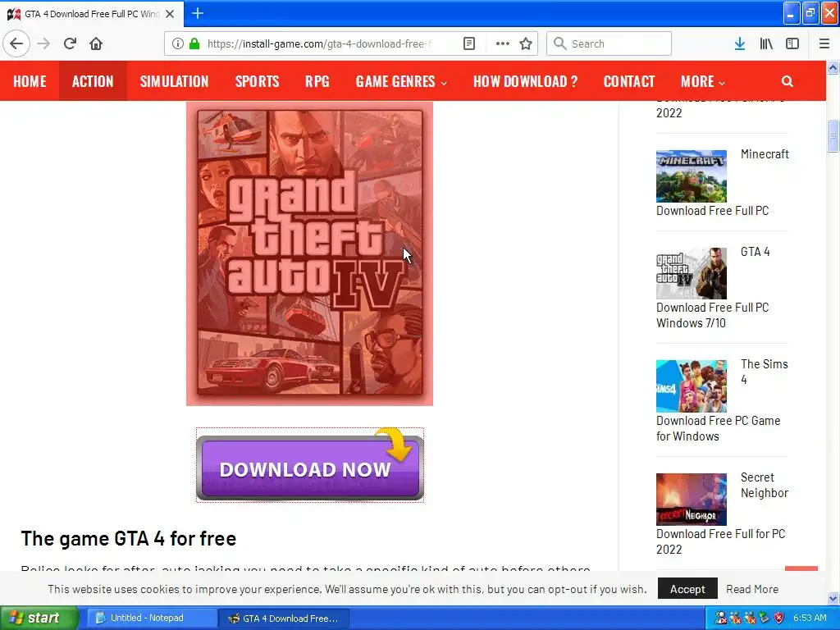Open The Sims 4 Download Free link
The width and height of the screenshot is (840, 630).
click(x=718, y=428)
